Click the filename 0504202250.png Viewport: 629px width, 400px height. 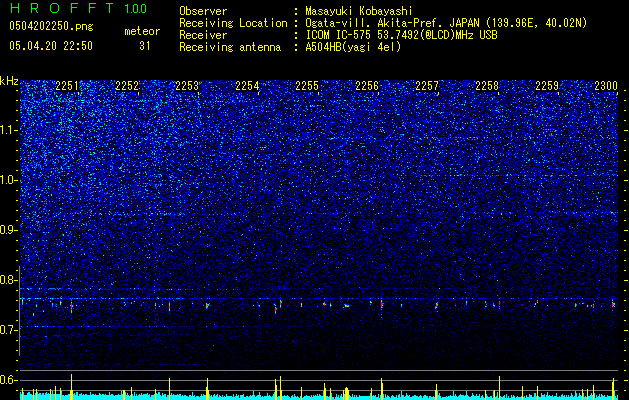(x=51, y=27)
